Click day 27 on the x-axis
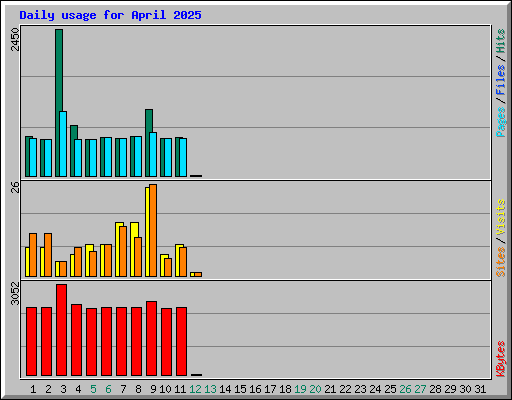The height and width of the screenshot is (400, 512). [420, 389]
